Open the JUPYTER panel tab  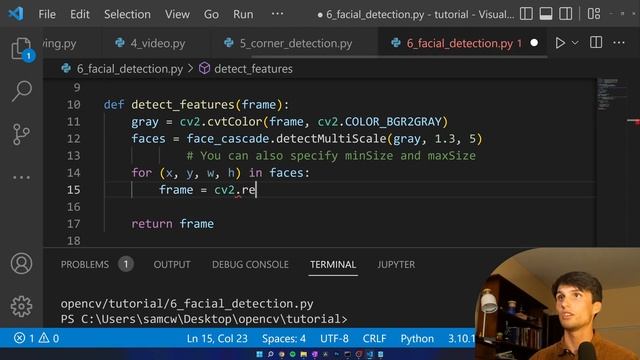(x=396, y=264)
